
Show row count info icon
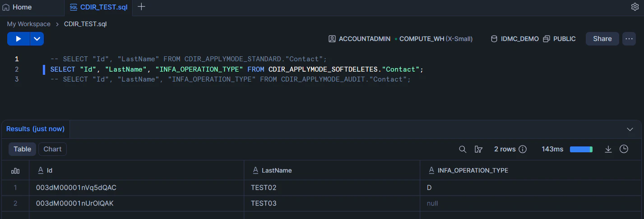pyautogui.click(x=523, y=149)
